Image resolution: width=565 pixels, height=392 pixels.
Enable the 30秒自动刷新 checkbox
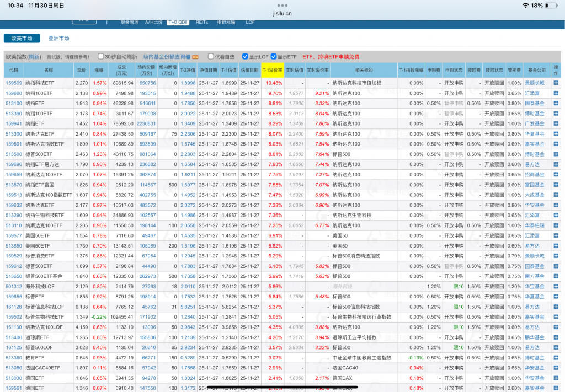[101, 57]
